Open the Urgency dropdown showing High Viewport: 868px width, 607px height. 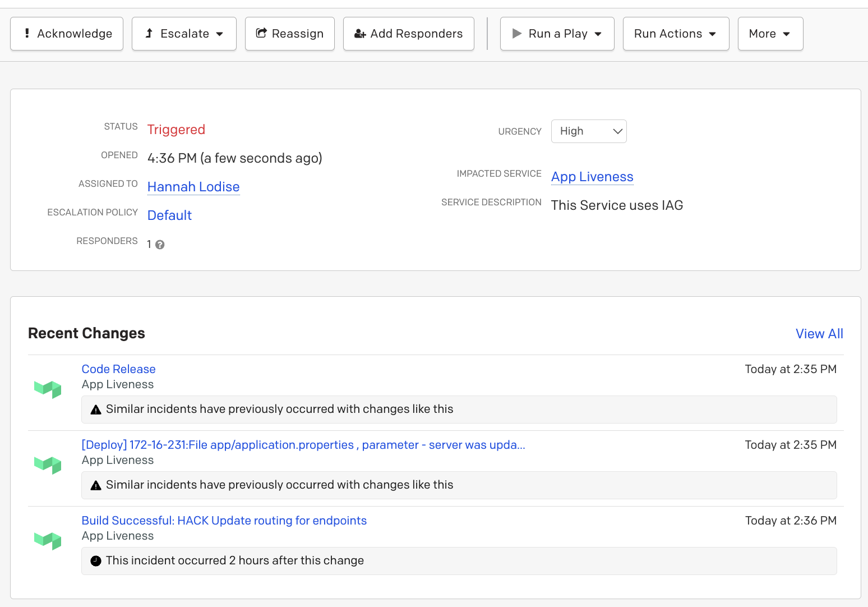(588, 131)
